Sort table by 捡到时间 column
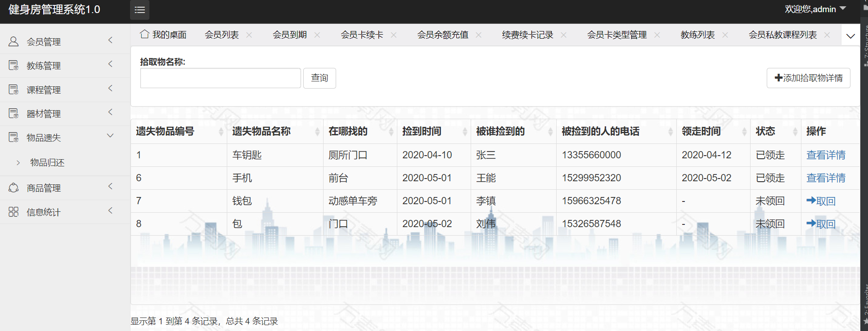 [x=465, y=131]
